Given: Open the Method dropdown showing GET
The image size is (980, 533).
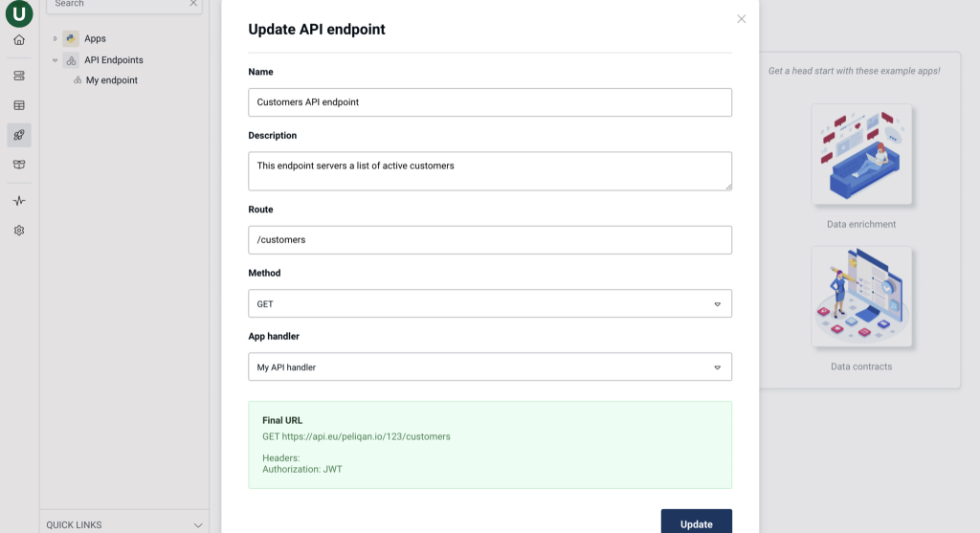Looking at the screenshot, I should (x=490, y=303).
